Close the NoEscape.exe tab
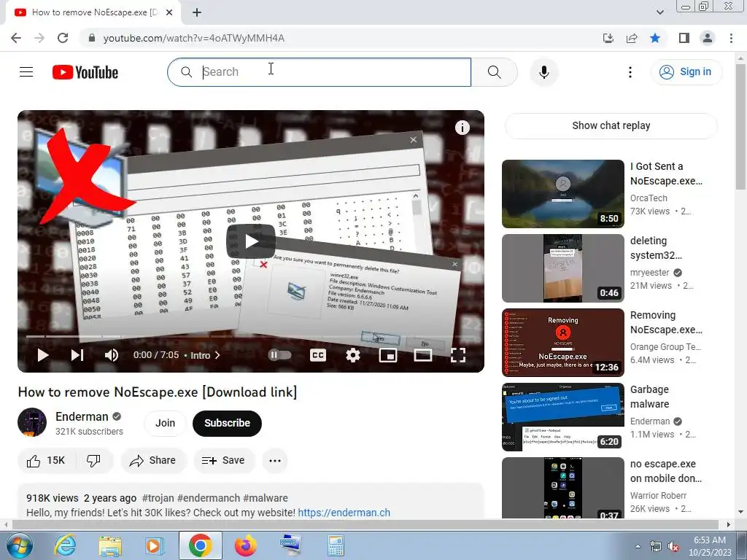This screenshot has width=747, height=560. (169, 13)
